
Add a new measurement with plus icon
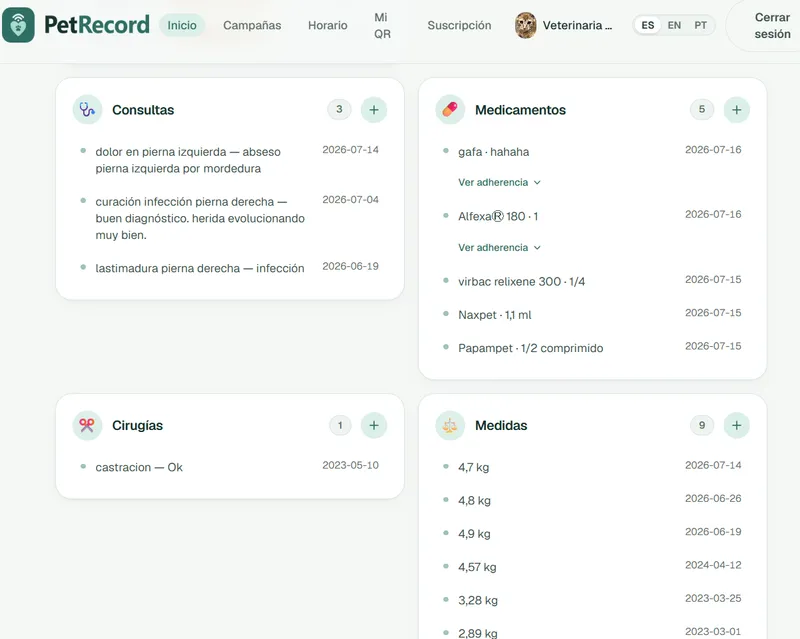(736, 425)
